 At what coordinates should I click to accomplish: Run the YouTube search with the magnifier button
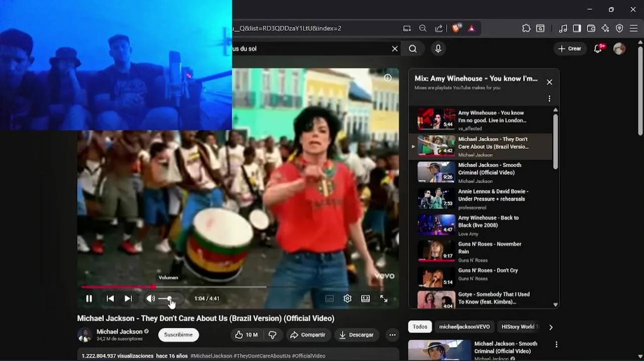point(413,49)
